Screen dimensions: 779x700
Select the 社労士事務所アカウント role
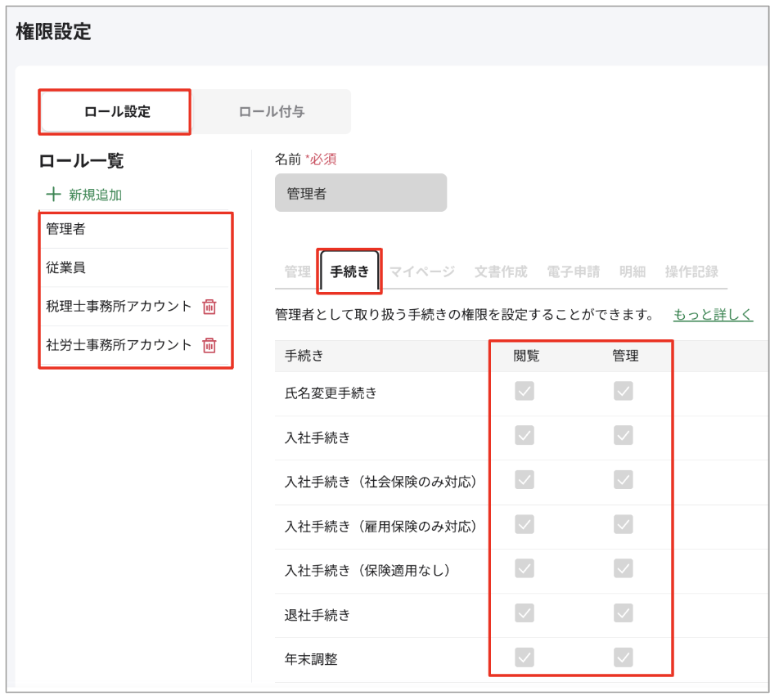point(119,344)
